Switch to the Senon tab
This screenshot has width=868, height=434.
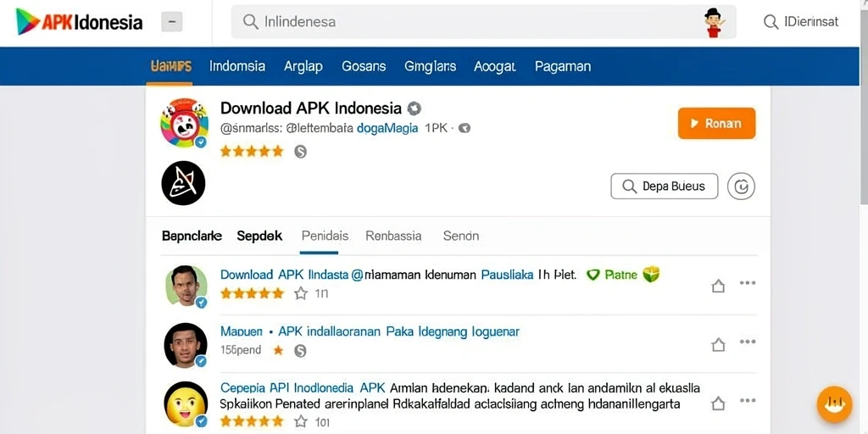461,236
